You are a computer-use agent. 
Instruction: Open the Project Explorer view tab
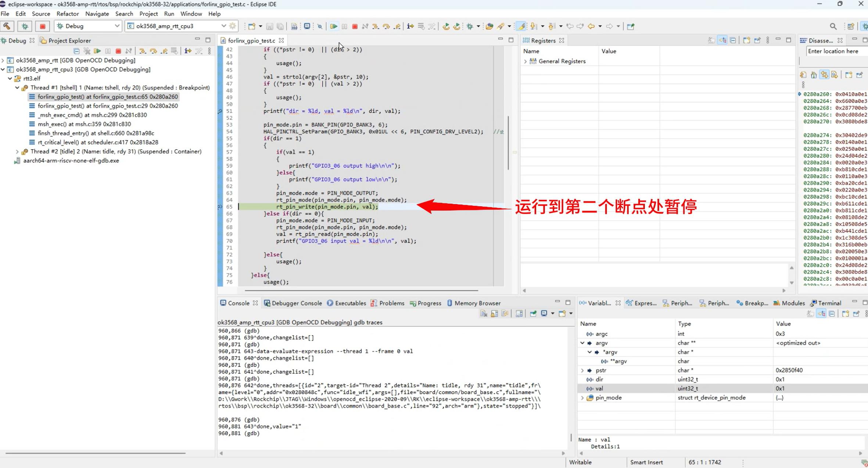(65, 40)
